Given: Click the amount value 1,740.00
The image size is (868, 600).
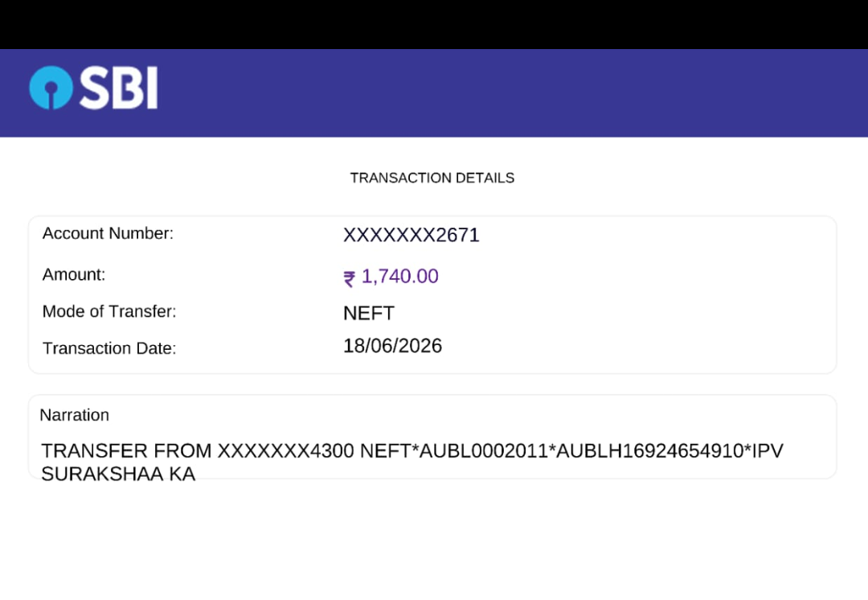Looking at the screenshot, I should click(x=399, y=276).
